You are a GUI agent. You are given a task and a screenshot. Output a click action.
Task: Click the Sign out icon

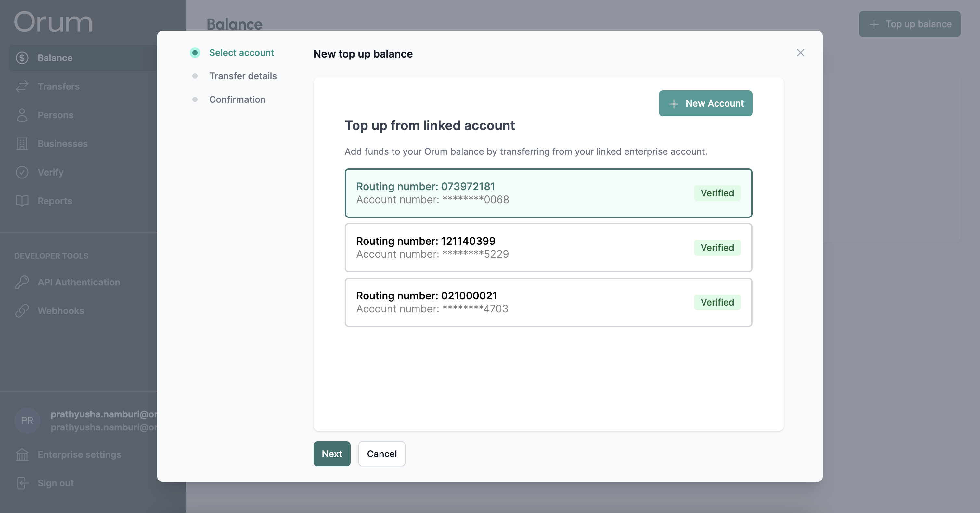point(22,482)
